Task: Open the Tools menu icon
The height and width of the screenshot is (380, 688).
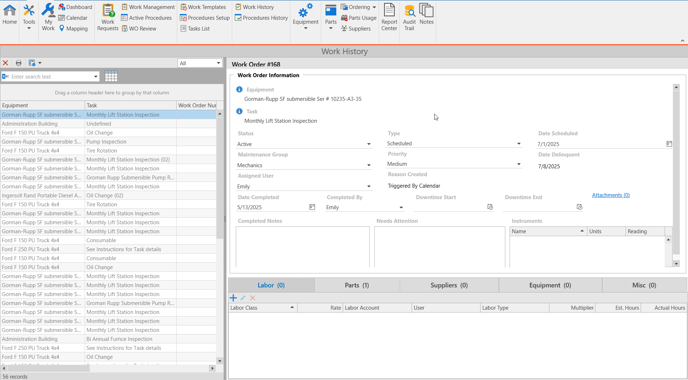Action: tap(29, 17)
